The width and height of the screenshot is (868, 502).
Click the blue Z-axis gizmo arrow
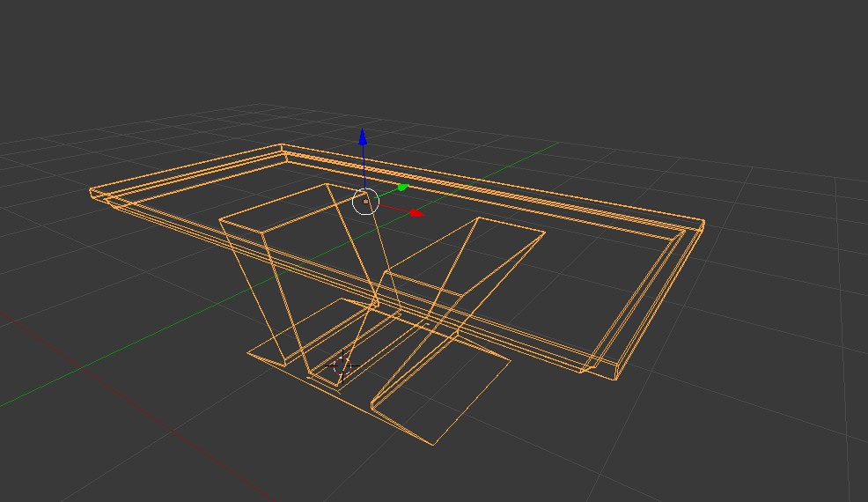pos(363,137)
